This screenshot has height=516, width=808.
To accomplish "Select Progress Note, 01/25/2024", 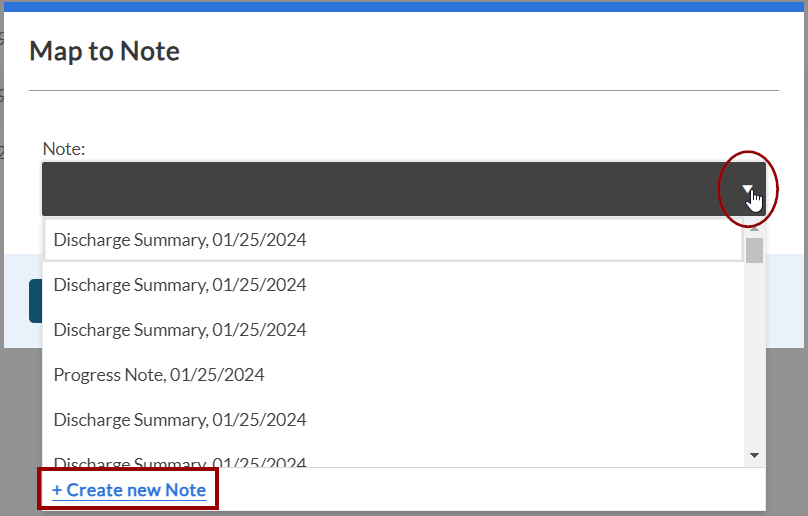I will point(159,375).
